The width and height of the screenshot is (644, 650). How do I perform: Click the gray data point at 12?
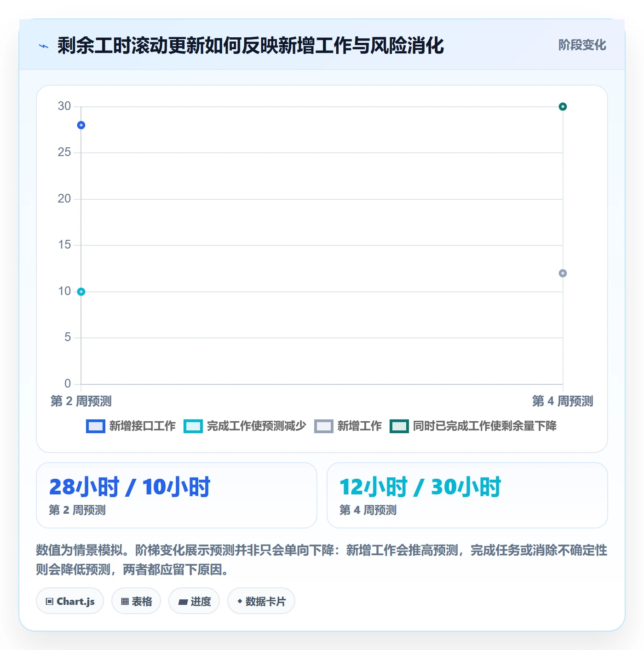tap(563, 273)
